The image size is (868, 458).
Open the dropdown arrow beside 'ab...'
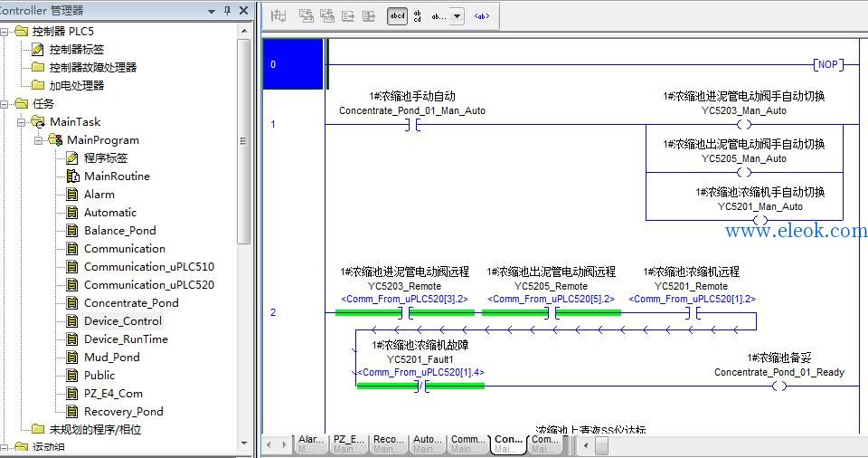pos(457,16)
